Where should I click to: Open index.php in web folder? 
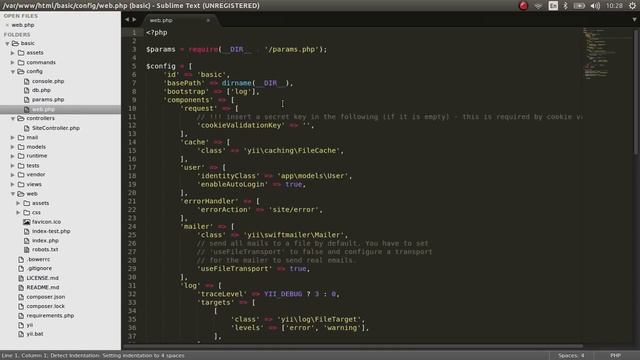click(45, 241)
